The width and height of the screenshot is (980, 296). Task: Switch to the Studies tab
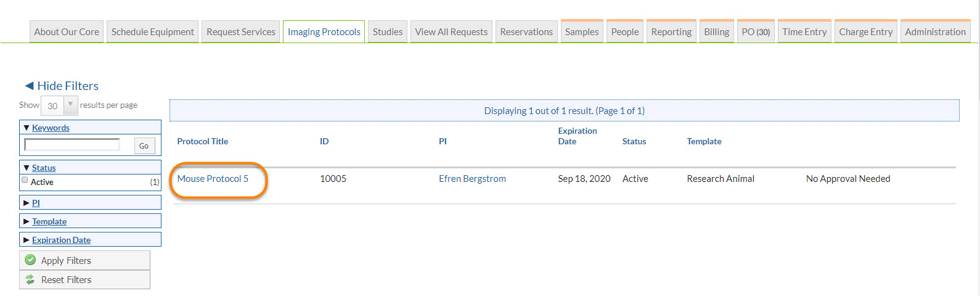pyautogui.click(x=387, y=32)
